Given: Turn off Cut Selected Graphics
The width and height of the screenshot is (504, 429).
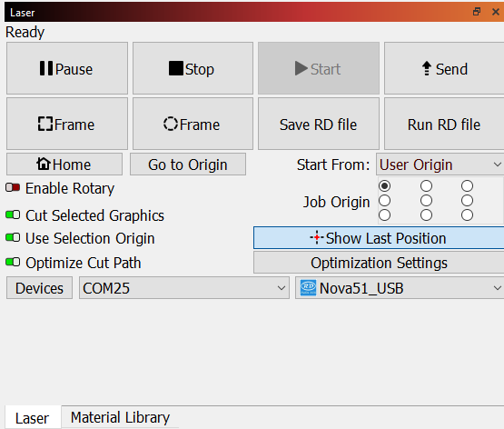Looking at the screenshot, I should click(x=13, y=214).
